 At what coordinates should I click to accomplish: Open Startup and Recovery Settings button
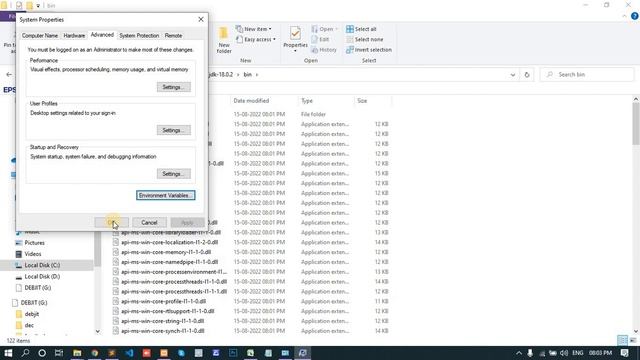[173, 174]
